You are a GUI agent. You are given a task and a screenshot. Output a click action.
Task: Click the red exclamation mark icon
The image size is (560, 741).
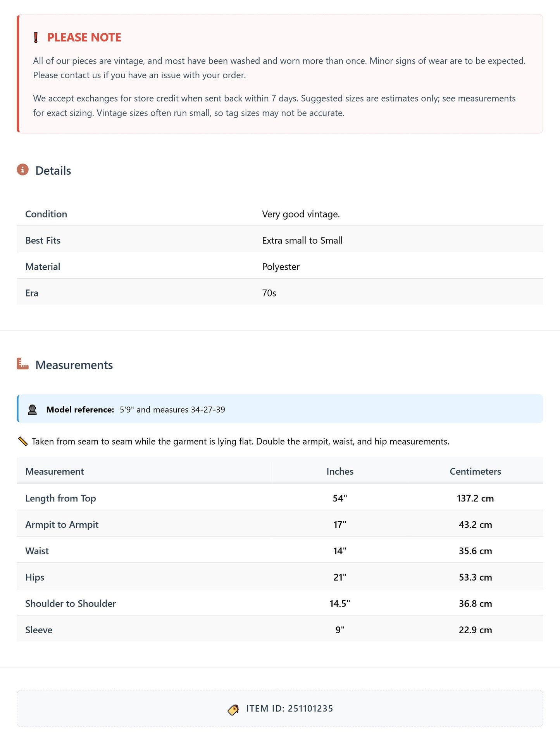[36, 38]
